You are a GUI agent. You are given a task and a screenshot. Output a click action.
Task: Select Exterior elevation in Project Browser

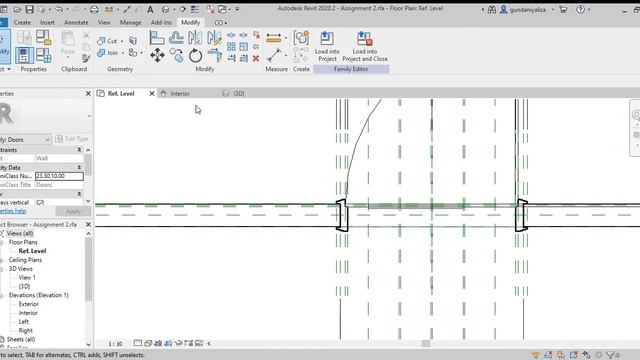click(x=29, y=304)
